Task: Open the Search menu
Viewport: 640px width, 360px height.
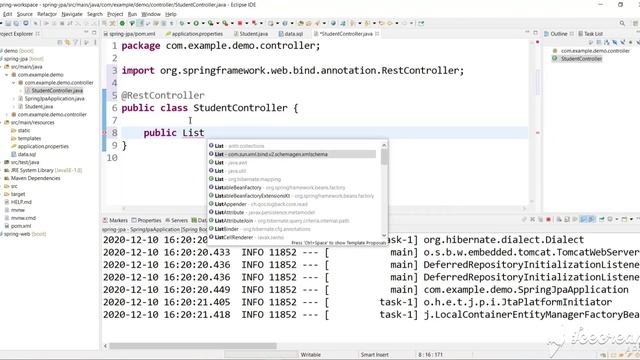Action: (x=95, y=14)
